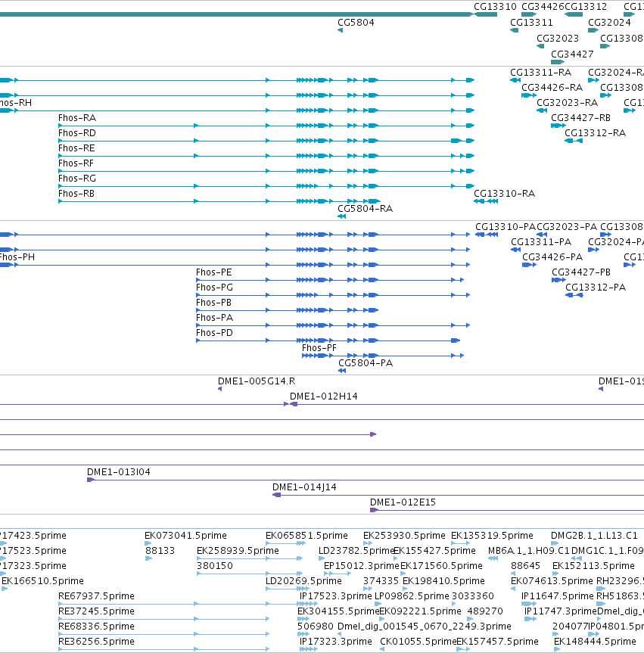
Task: Click the Fhos-RA transcript label
Action: (x=77, y=118)
